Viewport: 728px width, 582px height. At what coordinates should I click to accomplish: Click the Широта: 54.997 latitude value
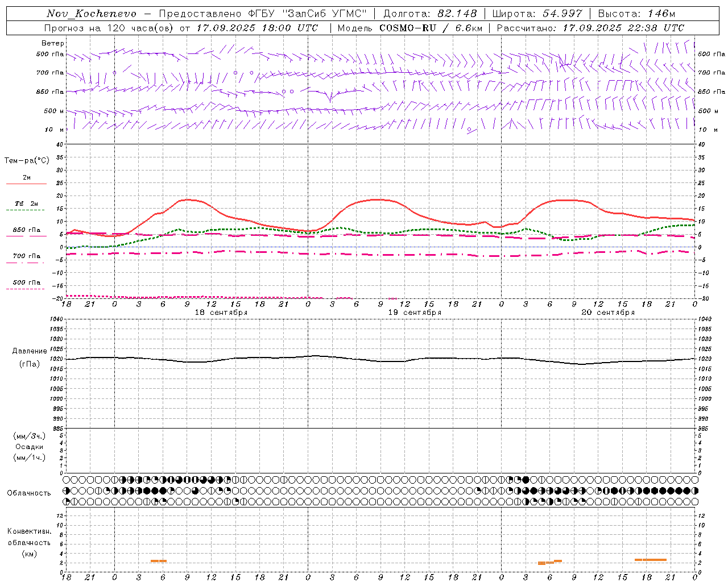coord(537,14)
